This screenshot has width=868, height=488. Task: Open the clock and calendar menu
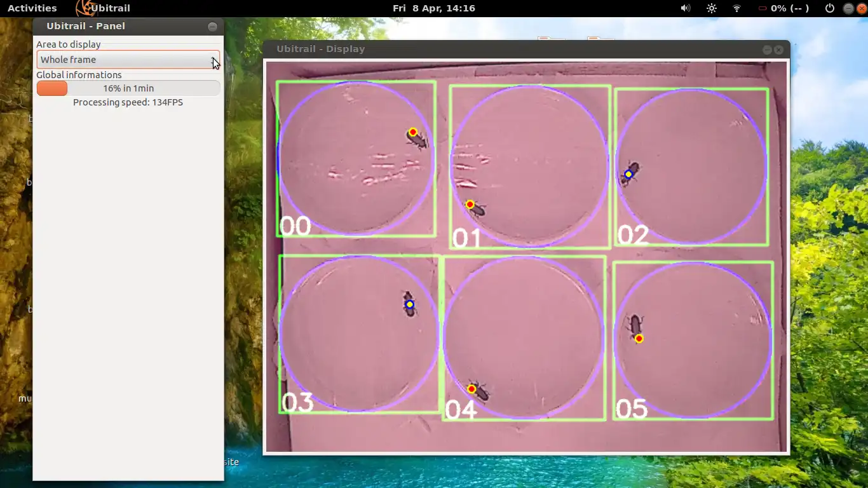click(434, 8)
